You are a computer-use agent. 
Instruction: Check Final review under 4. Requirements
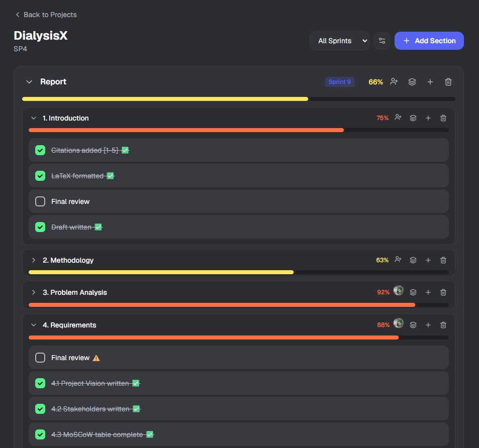tap(40, 358)
